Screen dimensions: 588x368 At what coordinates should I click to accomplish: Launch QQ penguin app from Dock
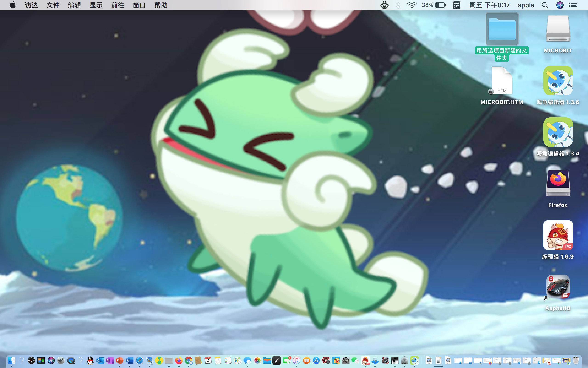(x=90, y=360)
